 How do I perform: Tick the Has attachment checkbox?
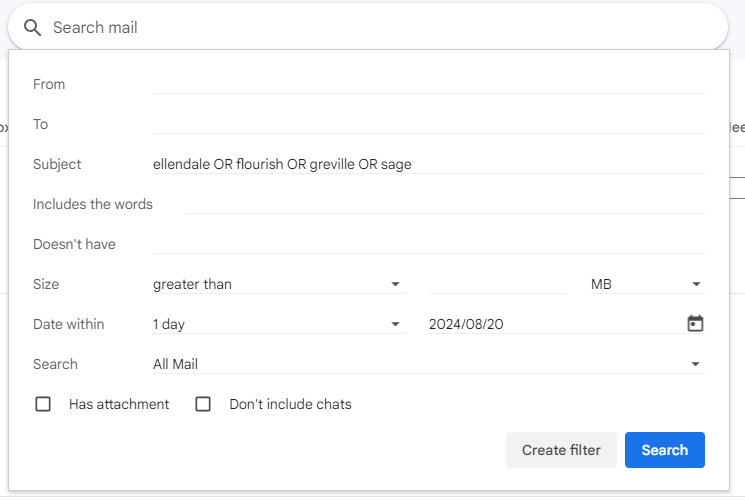43,404
